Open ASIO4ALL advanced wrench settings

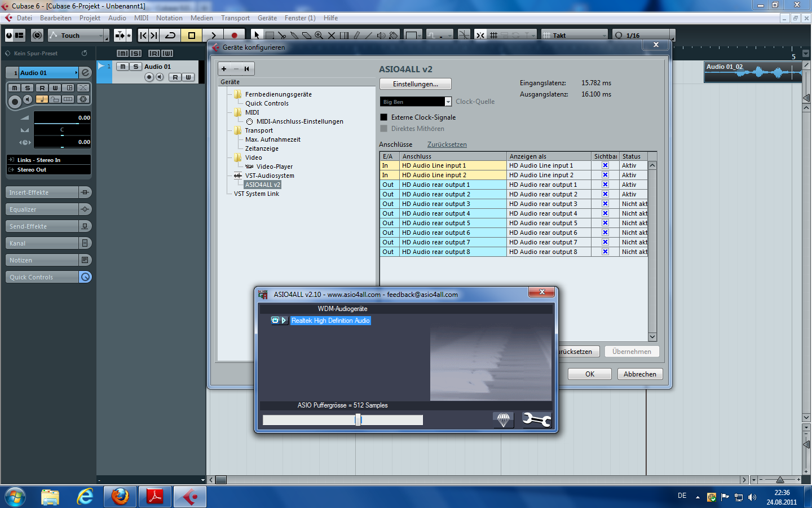(x=536, y=419)
